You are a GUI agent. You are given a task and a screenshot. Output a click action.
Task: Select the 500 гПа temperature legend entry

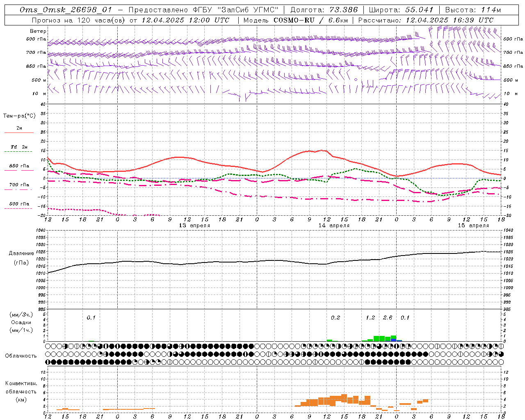(19, 204)
